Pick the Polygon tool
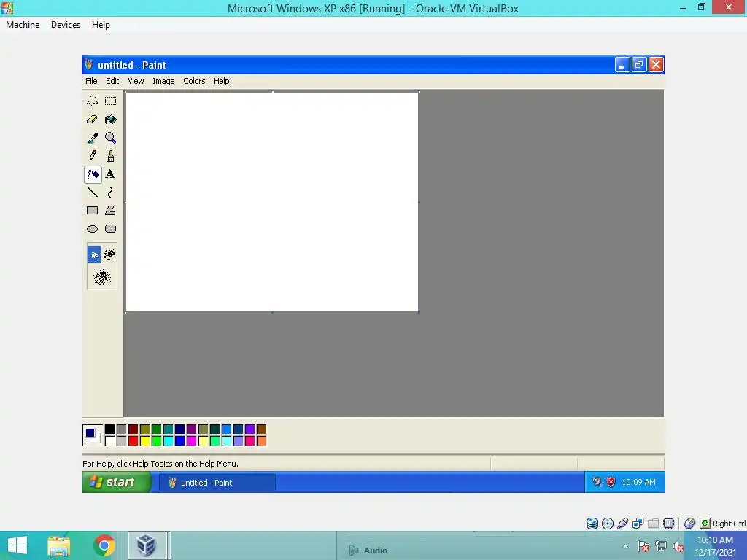Viewport: 747px width, 560px height. coord(111,210)
